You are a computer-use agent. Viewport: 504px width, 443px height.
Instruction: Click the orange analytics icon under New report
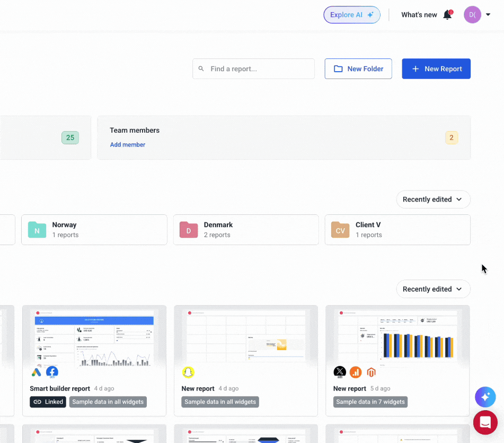(x=355, y=372)
